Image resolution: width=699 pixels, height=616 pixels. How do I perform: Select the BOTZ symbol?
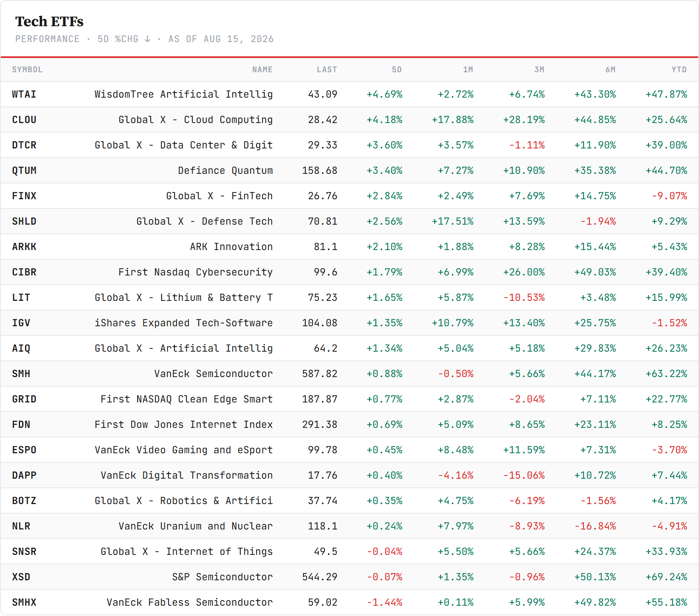[24, 501]
